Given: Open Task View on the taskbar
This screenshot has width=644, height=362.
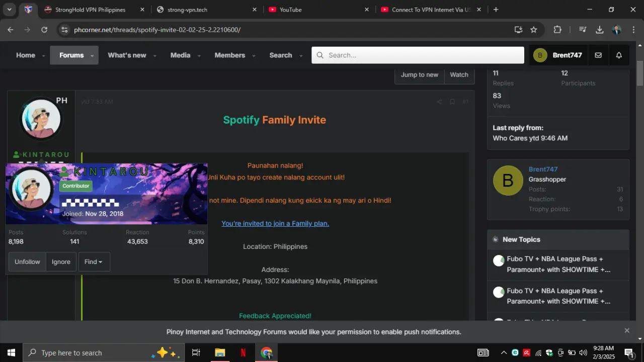Looking at the screenshot, I should click(196, 352).
